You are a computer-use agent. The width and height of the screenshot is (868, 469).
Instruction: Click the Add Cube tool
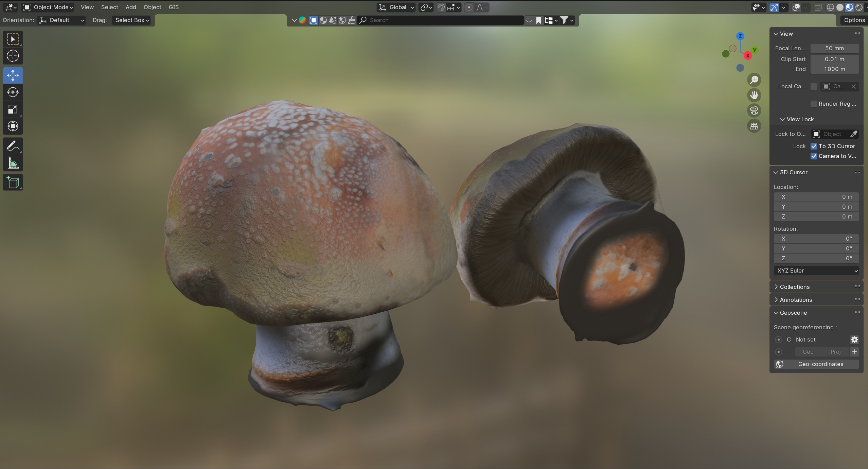tap(13, 183)
